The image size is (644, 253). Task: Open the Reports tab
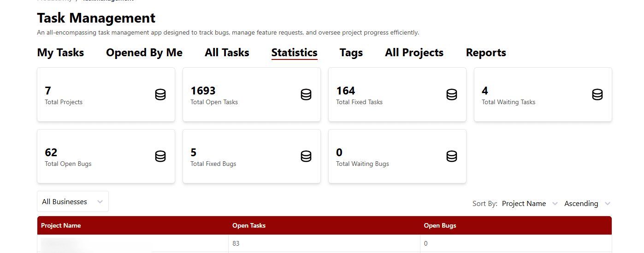click(486, 53)
